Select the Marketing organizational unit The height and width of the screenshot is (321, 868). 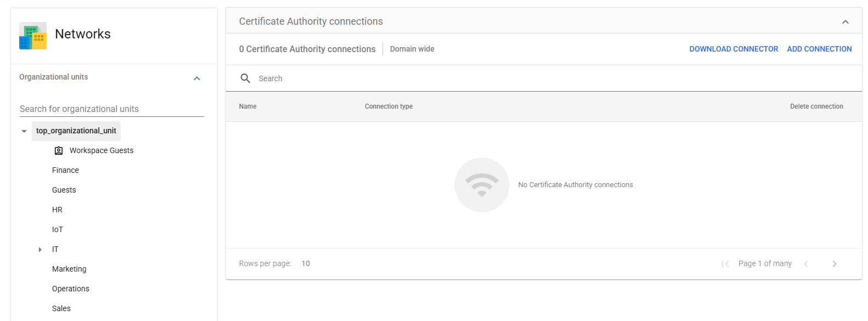coord(69,269)
